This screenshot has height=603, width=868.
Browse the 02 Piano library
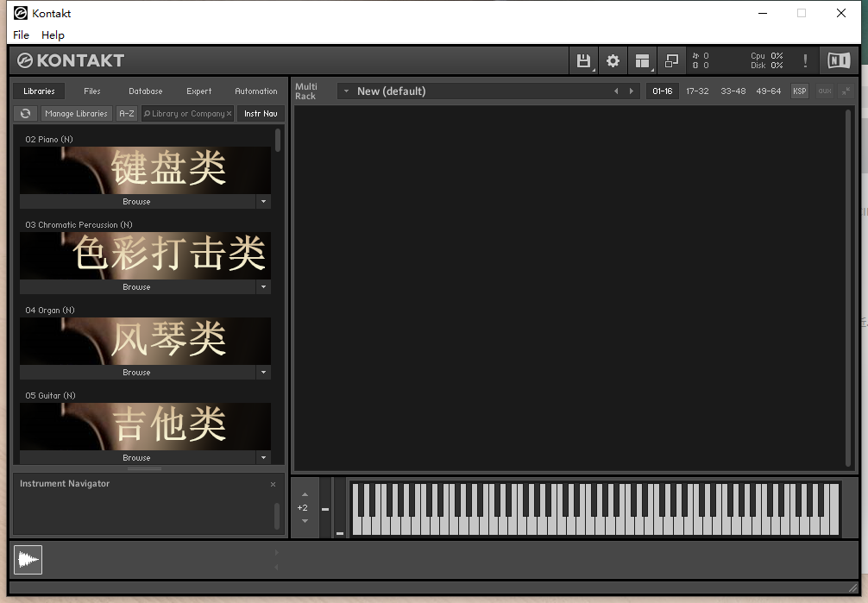click(x=137, y=202)
